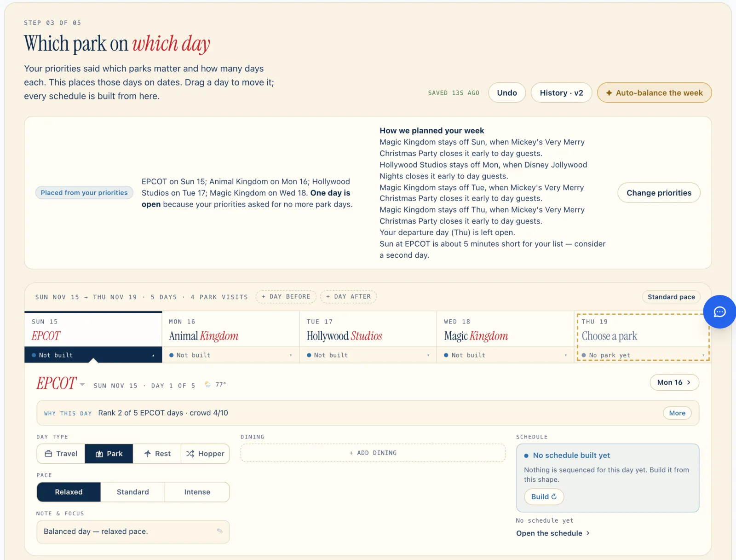The height and width of the screenshot is (560, 736).
Task: Click the Build schedule button
Action: [x=544, y=496]
